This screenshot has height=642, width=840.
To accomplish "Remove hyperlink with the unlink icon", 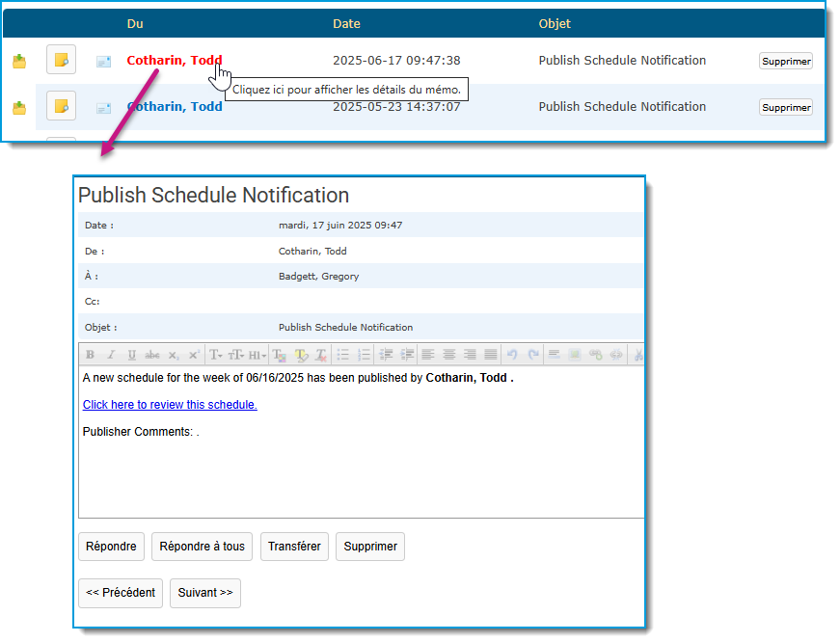I will click(616, 355).
